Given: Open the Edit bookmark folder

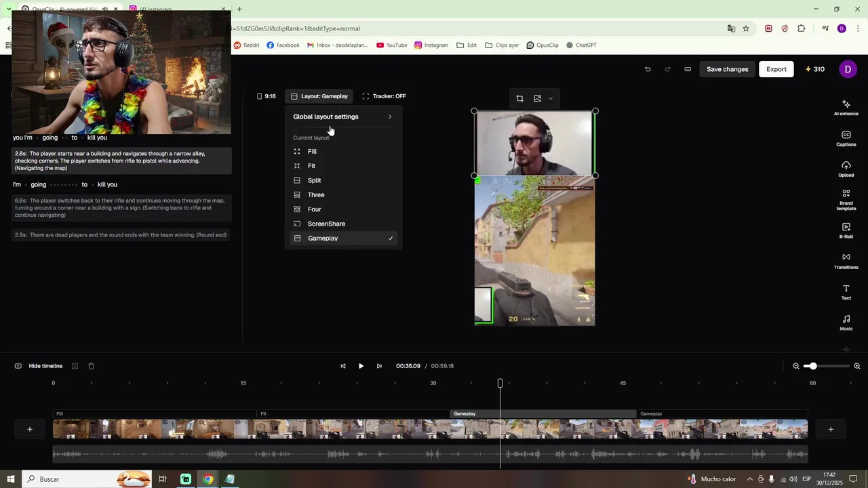Looking at the screenshot, I should pyautogui.click(x=467, y=45).
